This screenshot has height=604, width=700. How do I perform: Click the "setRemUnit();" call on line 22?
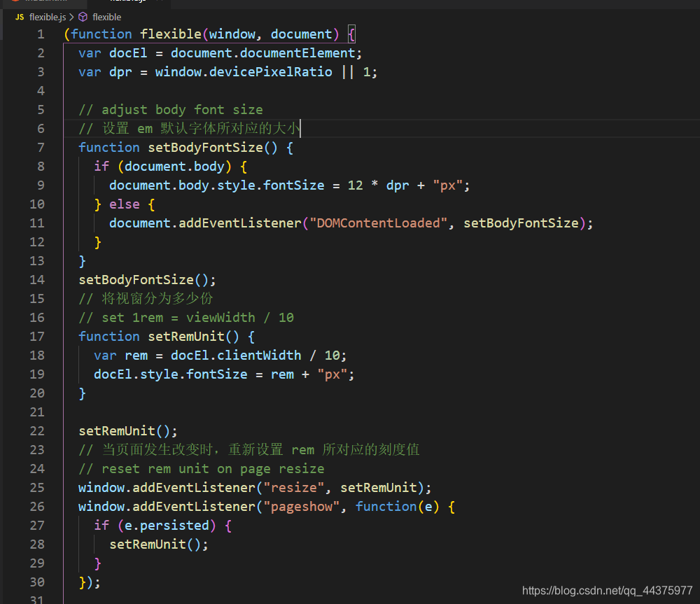(x=128, y=431)
